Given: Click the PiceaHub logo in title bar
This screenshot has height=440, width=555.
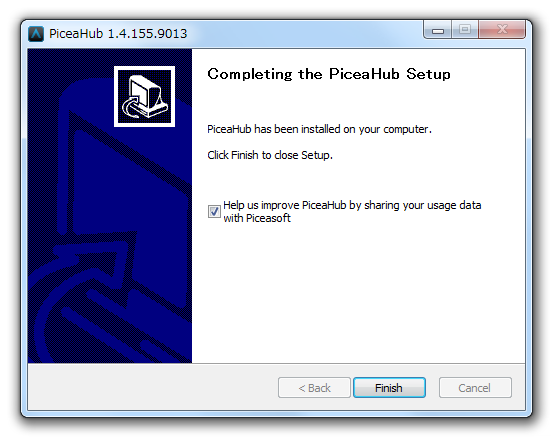Looking at the screenshot, I should point(36,34).
